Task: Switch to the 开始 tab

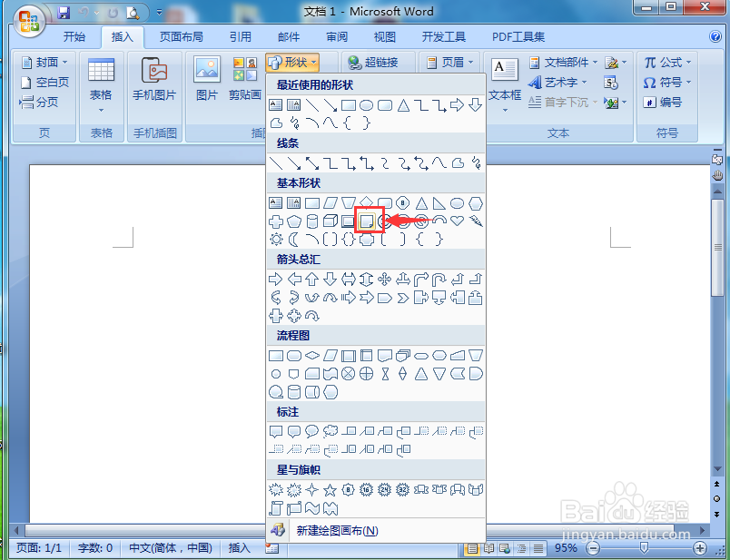Action: (74, 37)
